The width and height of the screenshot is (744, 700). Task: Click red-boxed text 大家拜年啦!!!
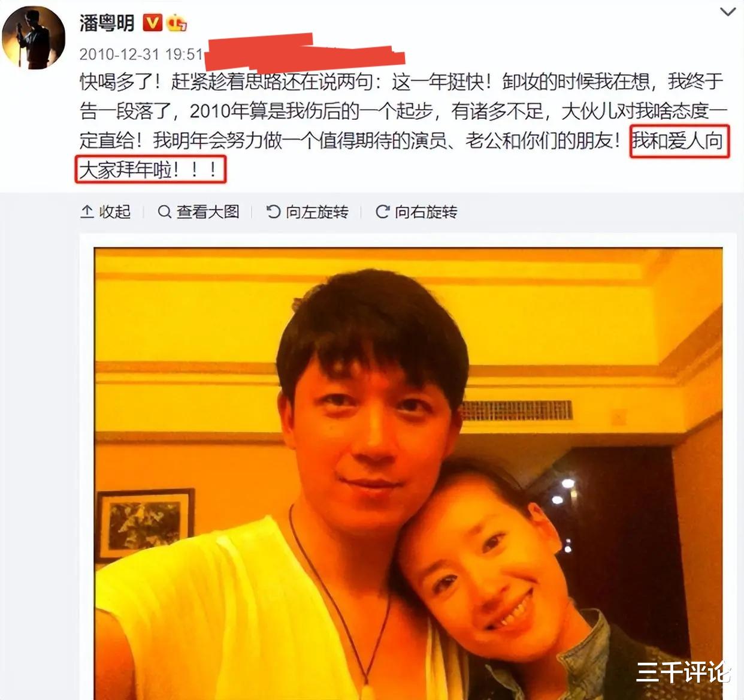[x=150, y=169]
